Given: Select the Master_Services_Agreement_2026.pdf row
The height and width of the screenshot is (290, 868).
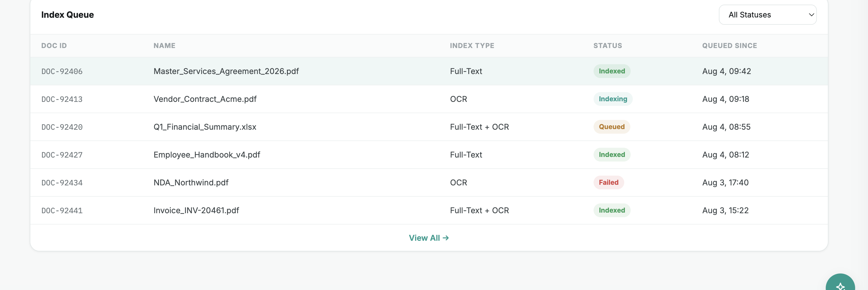Looking at the screenshot, I should 429,71.
